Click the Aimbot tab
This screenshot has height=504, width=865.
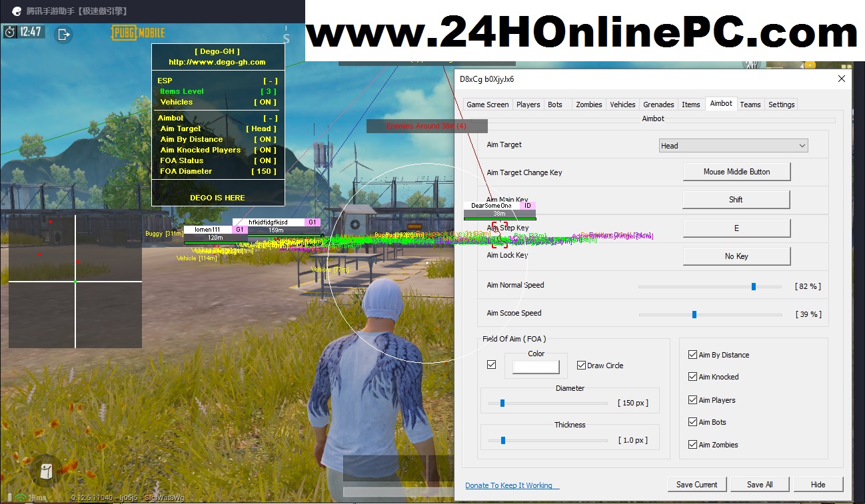tap(721, 103)
